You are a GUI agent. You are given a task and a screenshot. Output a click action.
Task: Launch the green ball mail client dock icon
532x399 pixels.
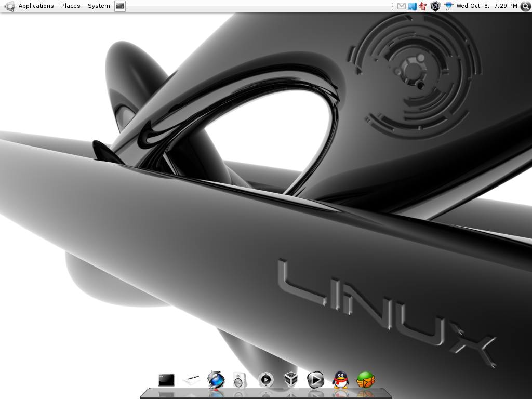[366, 380]
